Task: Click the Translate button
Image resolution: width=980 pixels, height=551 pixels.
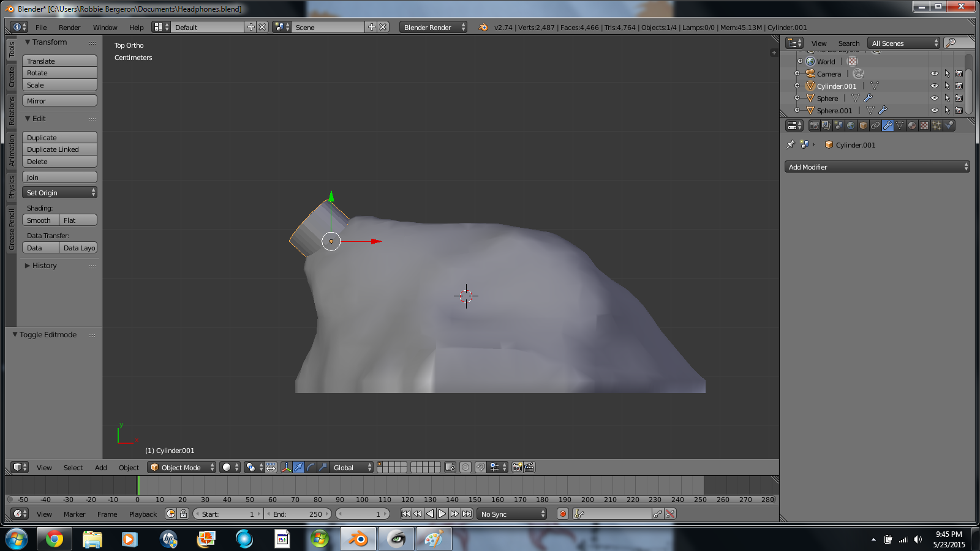Action: coord(59,61)
